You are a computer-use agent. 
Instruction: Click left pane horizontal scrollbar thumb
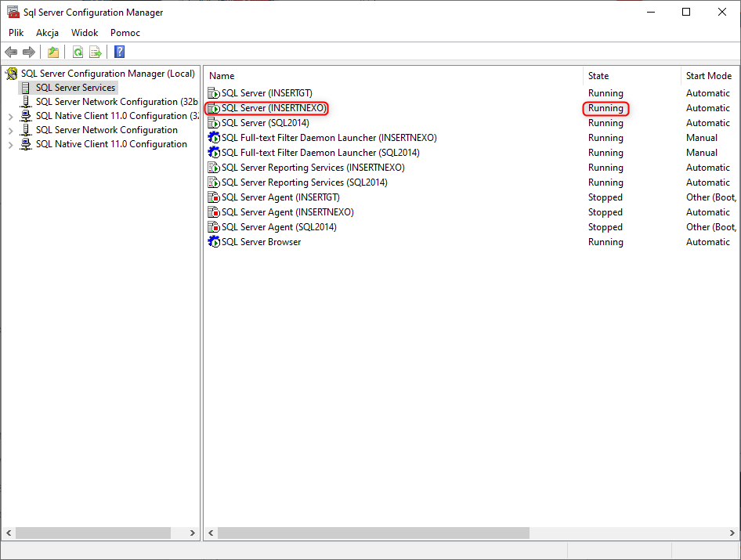(93, 533)
